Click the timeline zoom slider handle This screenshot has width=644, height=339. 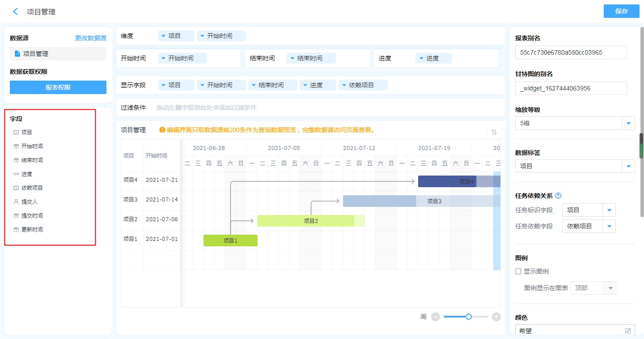tap(469, 317)
